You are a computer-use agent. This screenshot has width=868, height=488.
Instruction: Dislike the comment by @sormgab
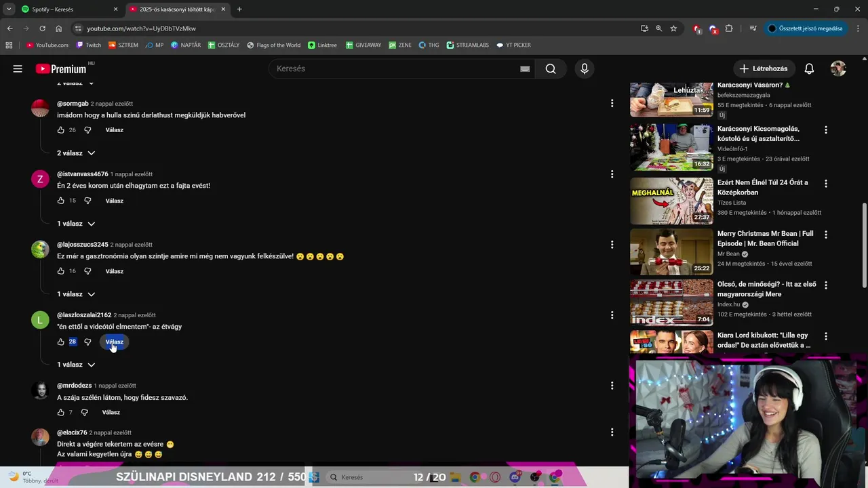point(87,130)
